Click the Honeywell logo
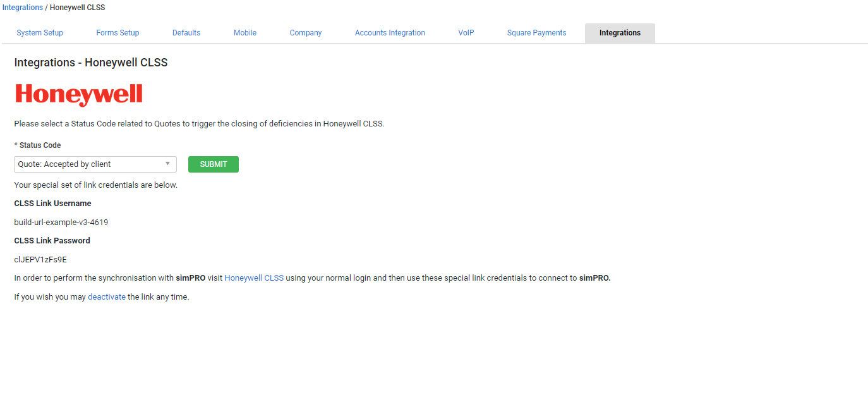This screenshot has width=868, height=397. point(78,95)
